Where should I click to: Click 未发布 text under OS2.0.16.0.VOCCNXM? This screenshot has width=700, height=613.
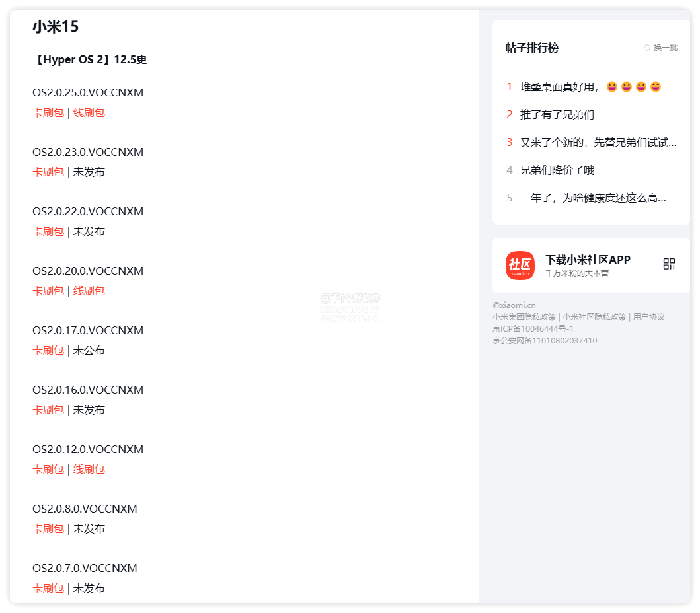[89, 410]
